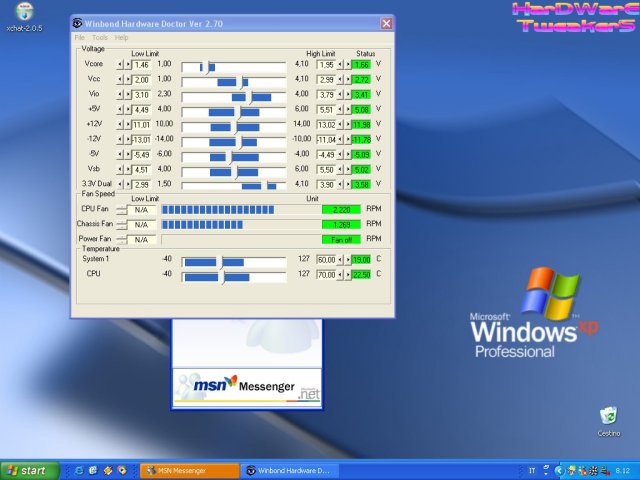Increase the Vcc high limit with the right arrow
Image resolution: width=640 pixels, height=480 pixels.
(x=347, y=80)
